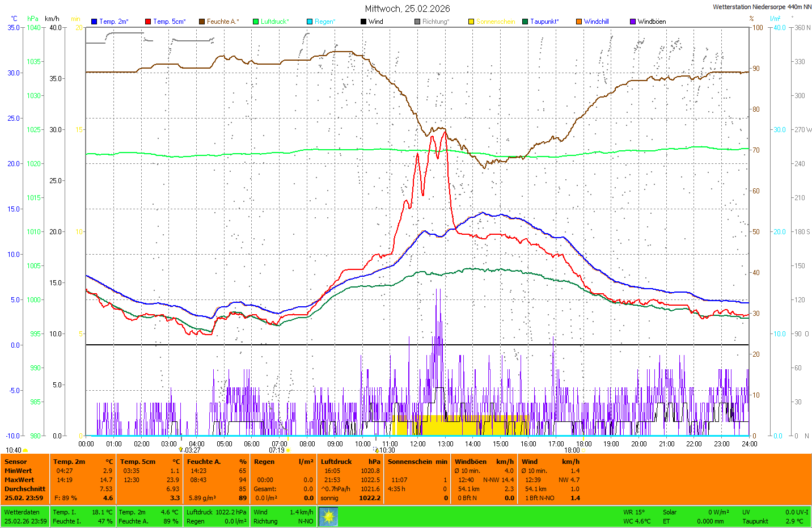Click the Windböen legend label

(652, 22)
